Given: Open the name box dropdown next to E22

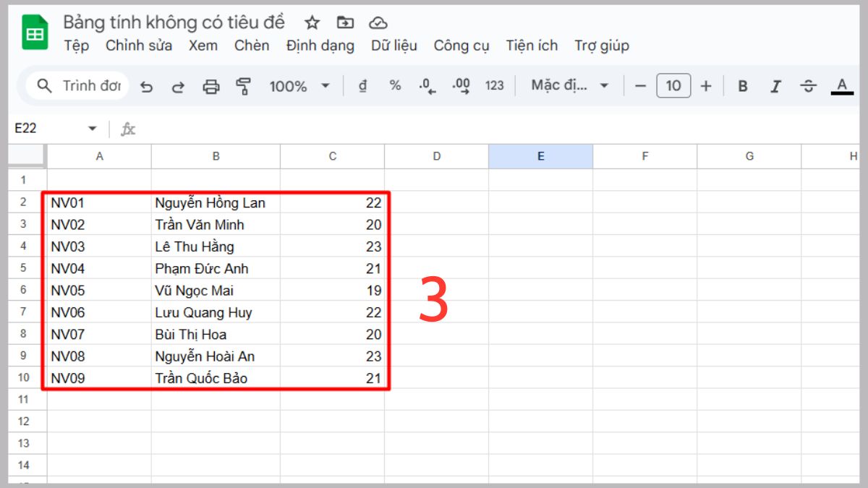Looking at the screenshot, I should (x=93, y=127).
